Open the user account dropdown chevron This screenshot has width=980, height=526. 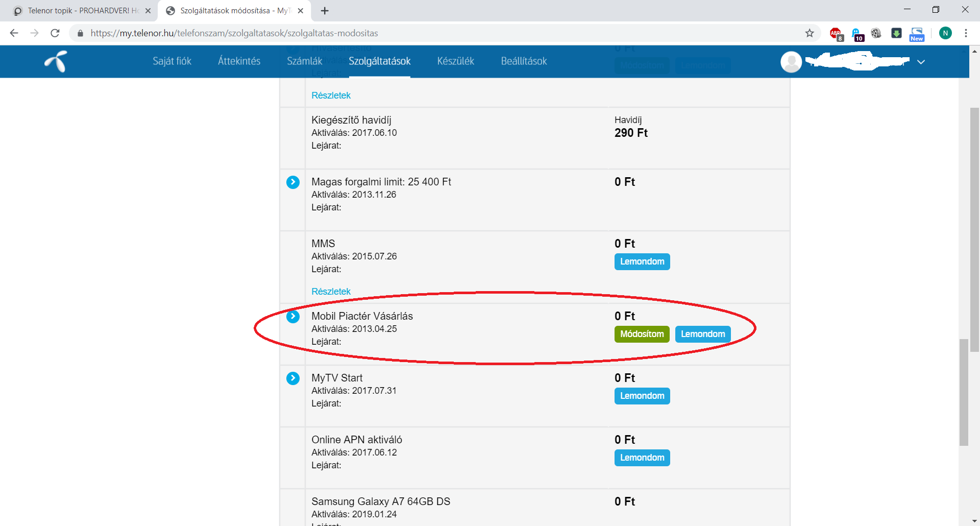point(921,62)
